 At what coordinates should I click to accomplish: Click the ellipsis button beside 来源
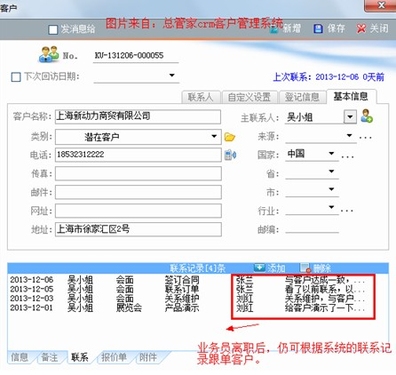click(365, 137)
